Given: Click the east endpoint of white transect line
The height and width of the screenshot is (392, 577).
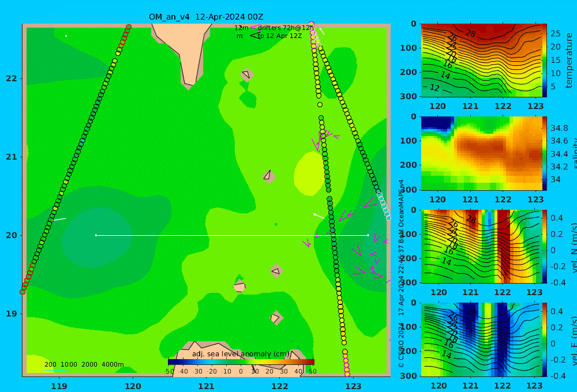Looking at the screenshot, I should [x=368, y=235].
